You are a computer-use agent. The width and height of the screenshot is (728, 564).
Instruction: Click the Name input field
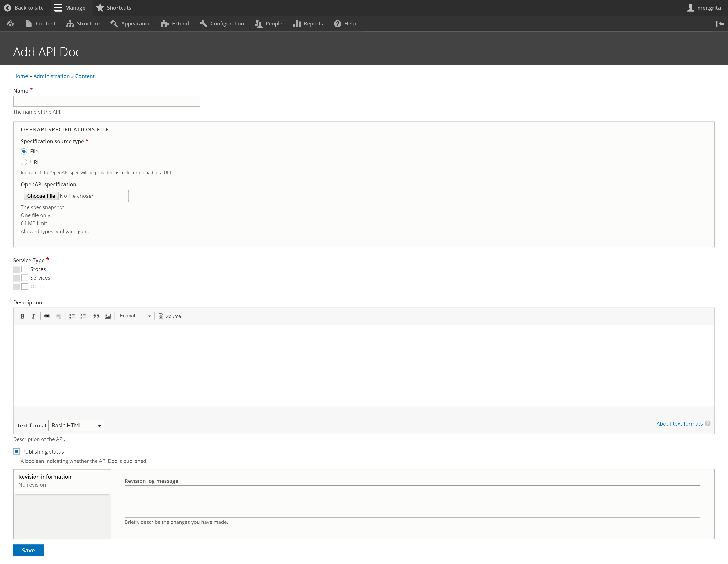[x=106, y=101]
